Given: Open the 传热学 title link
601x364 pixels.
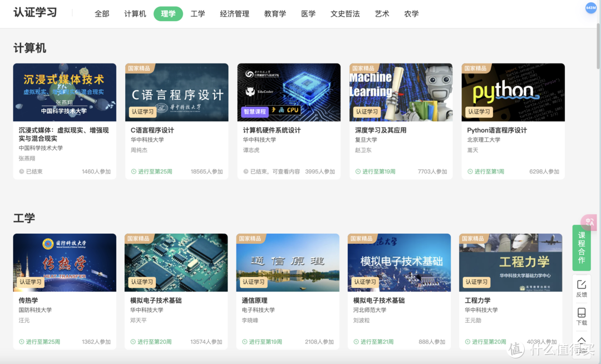Looking at the screenshot, I should point(28,301).
